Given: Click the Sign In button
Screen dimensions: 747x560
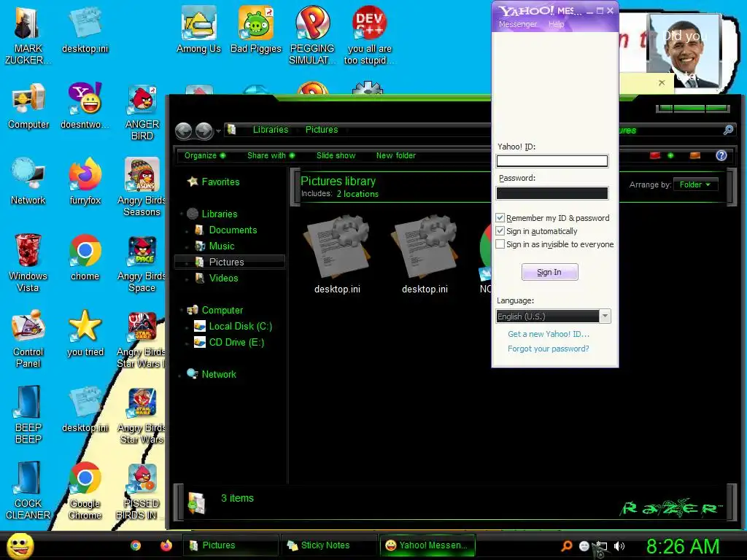Looking at the screenshot, I should [x=550, y=272].
